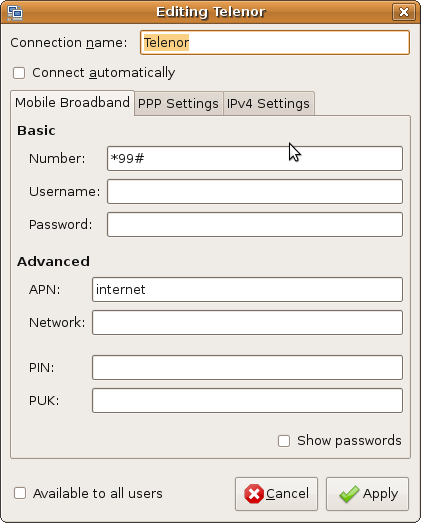
Task: Apply the connection settings
Action: pos(367,494)
